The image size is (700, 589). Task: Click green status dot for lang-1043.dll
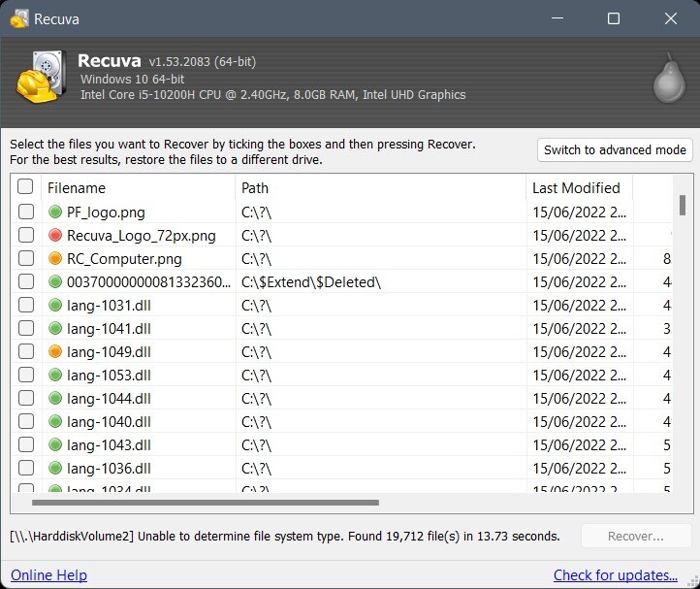(55, 444)
